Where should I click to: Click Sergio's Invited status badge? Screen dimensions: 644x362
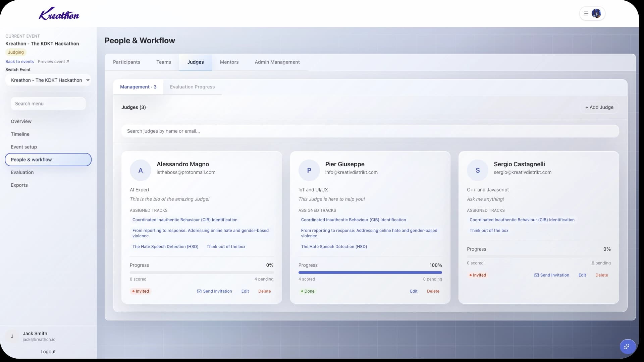478,275
